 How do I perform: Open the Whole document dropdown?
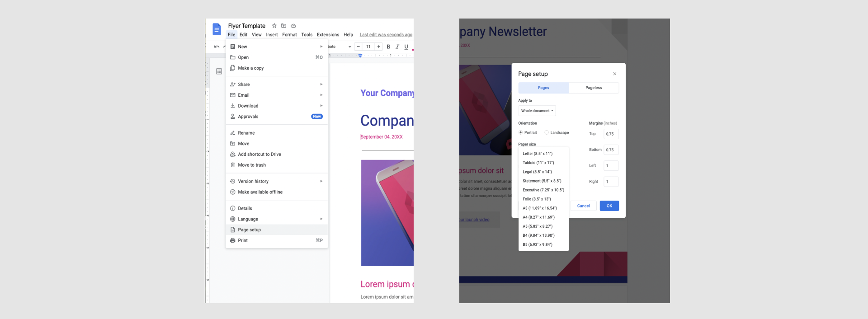click(537, 111)
